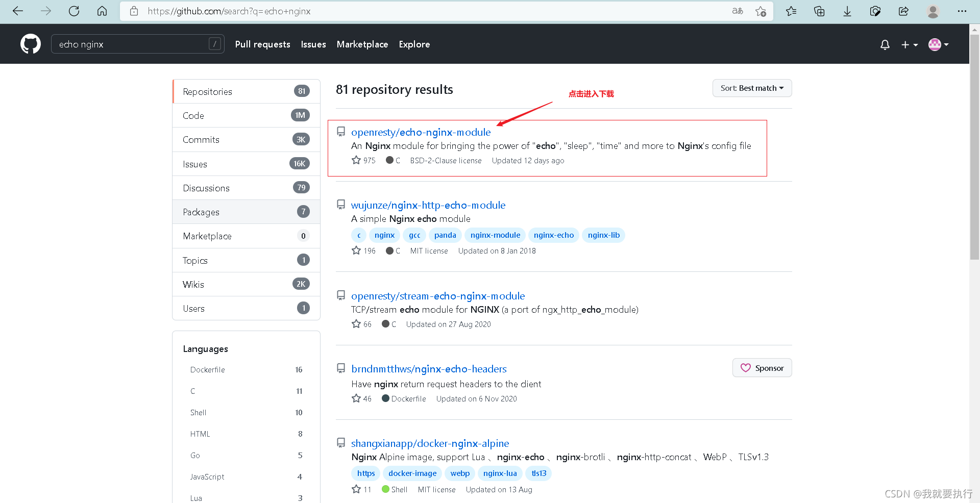Screen dimensions: 980x503
Task: Select the Wikis search filter
Action: coord(247,284)
